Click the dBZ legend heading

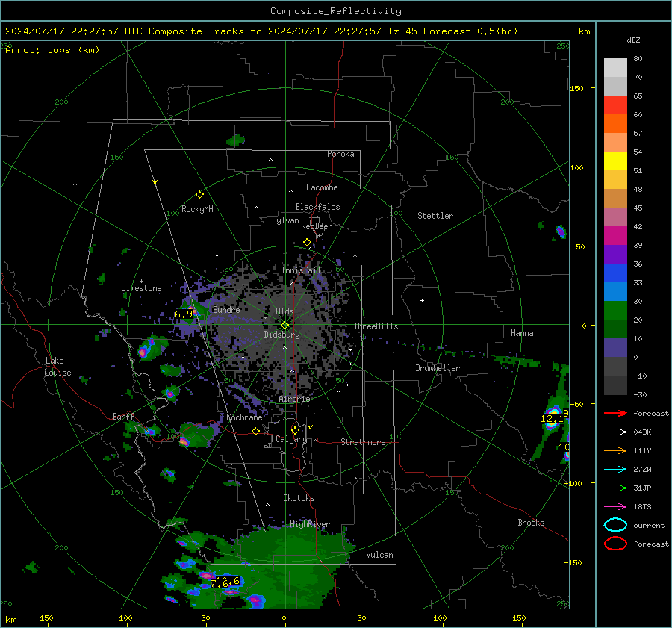click(633, 40)
